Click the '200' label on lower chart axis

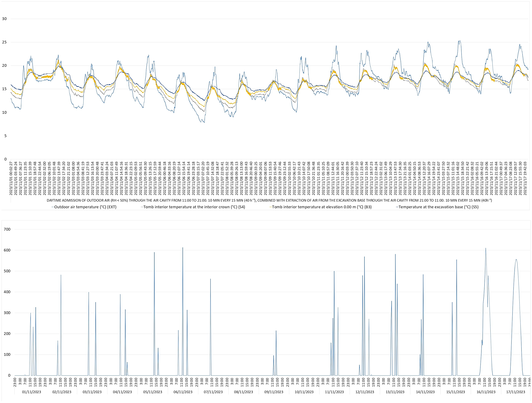(x=7, y=334)
